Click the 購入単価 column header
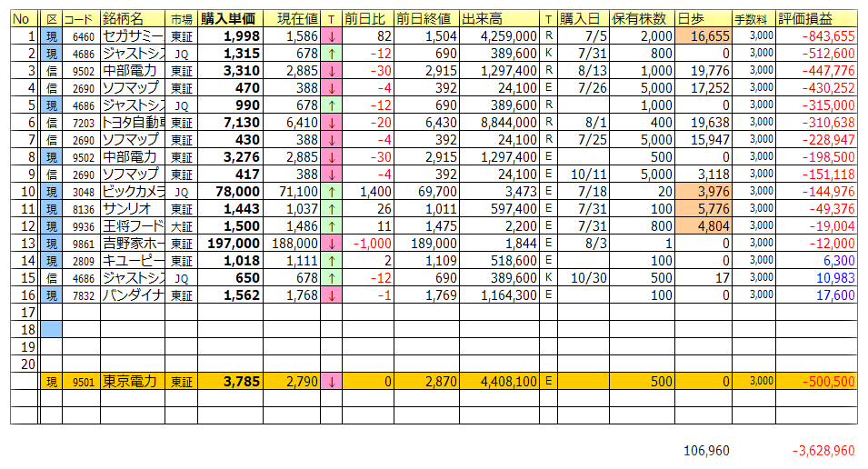Viewport: 868px width, 469px height. tap(227, 19)
